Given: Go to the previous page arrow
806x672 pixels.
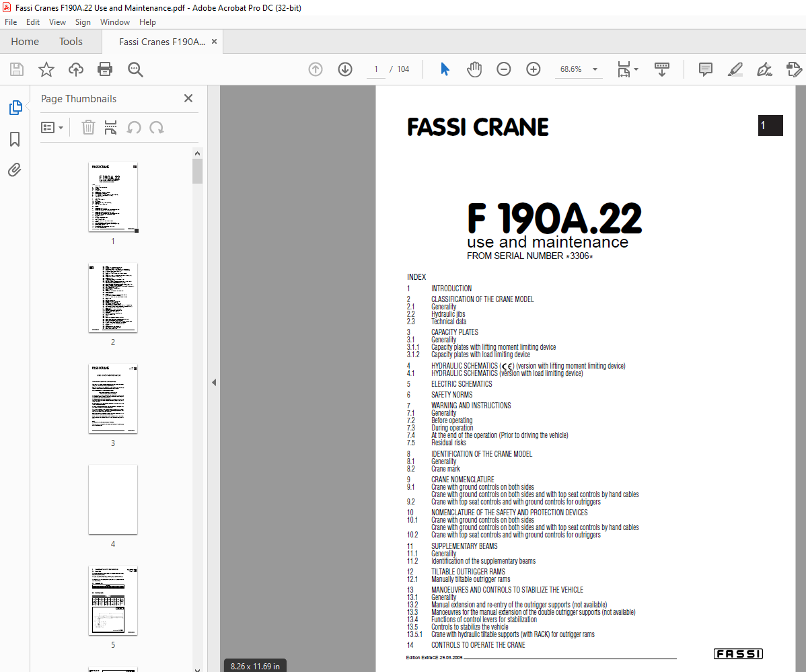Looking at the screenshot, I should pyautogui.click(x=316, y=69).
